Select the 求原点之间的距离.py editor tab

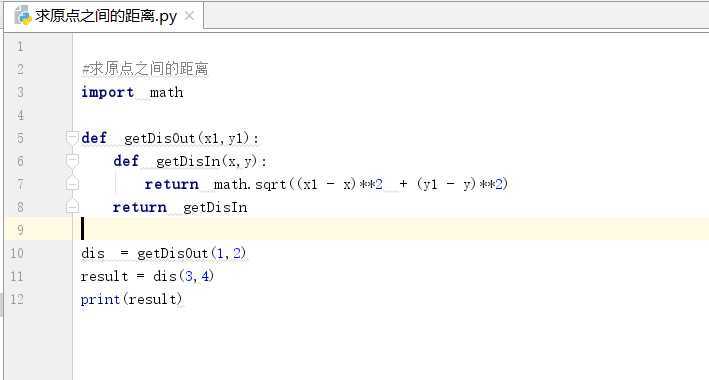[103, 16]
